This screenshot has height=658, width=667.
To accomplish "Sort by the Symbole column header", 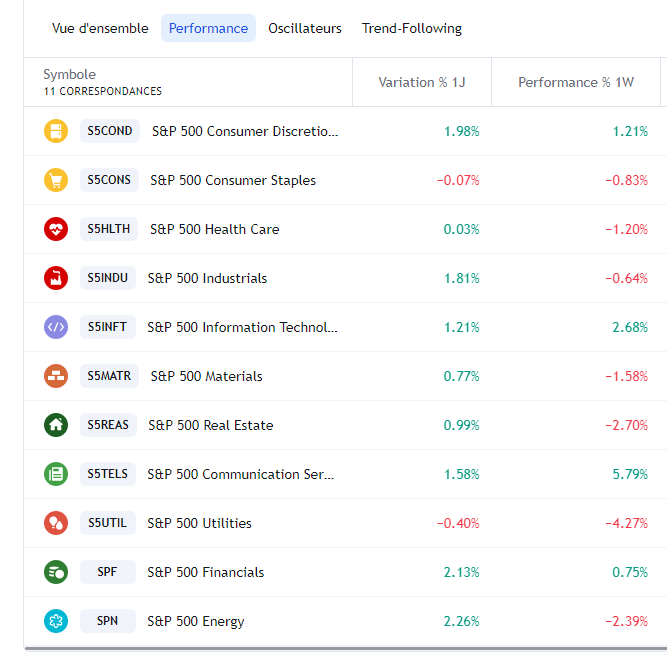I will pos(70,75).
